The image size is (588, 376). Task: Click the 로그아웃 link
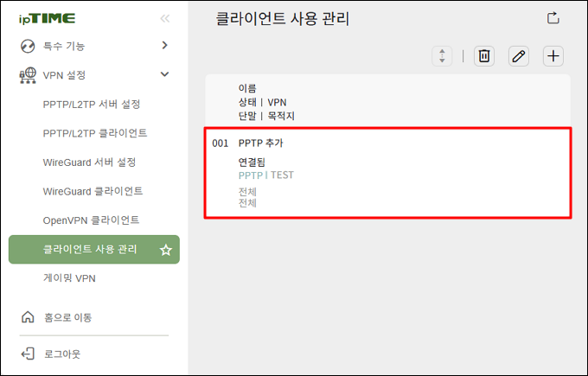pyautogui.click(x=62, y=354)
